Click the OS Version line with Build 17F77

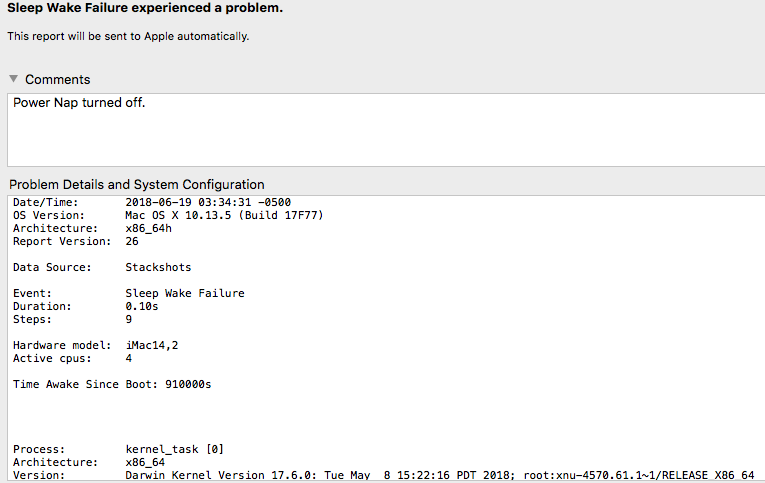pos(224,216)
